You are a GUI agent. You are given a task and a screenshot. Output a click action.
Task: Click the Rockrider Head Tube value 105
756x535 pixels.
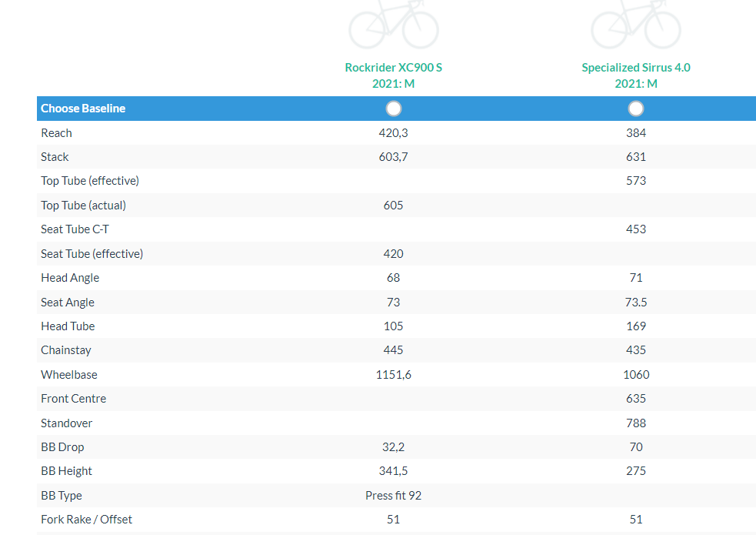[394, 326]
